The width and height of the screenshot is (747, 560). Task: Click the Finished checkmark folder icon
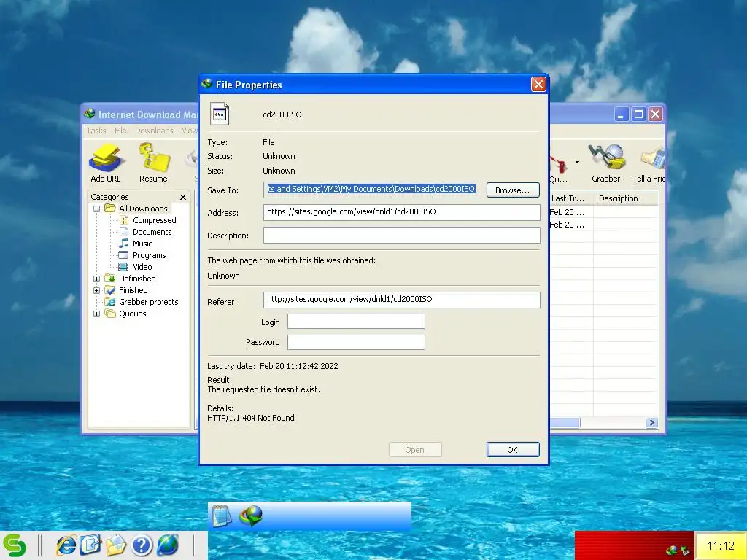pyautogui.click(x=110, y=290)
